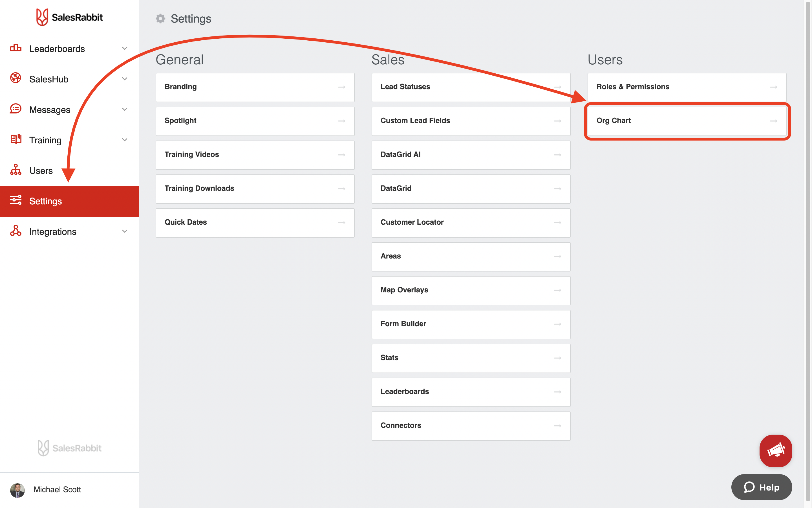Click the arrow icon on Branding row
Screen dimensions: 812x508
click(342, 87)
